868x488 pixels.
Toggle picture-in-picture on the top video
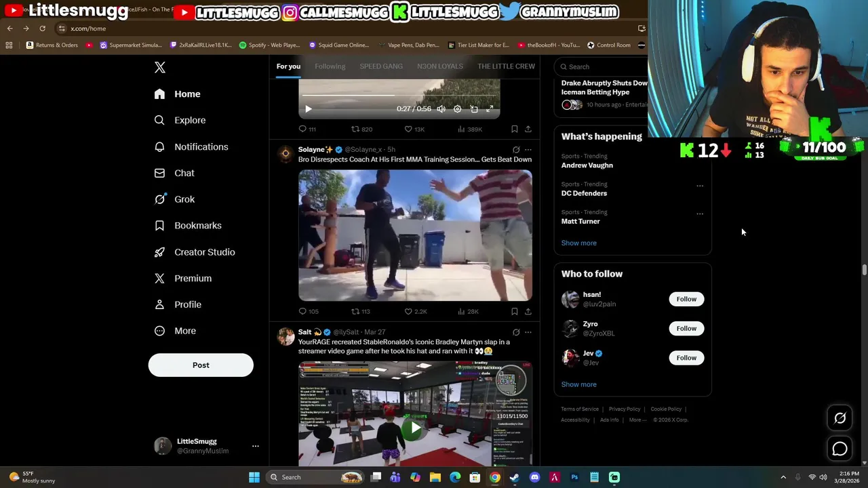[474, 109]
